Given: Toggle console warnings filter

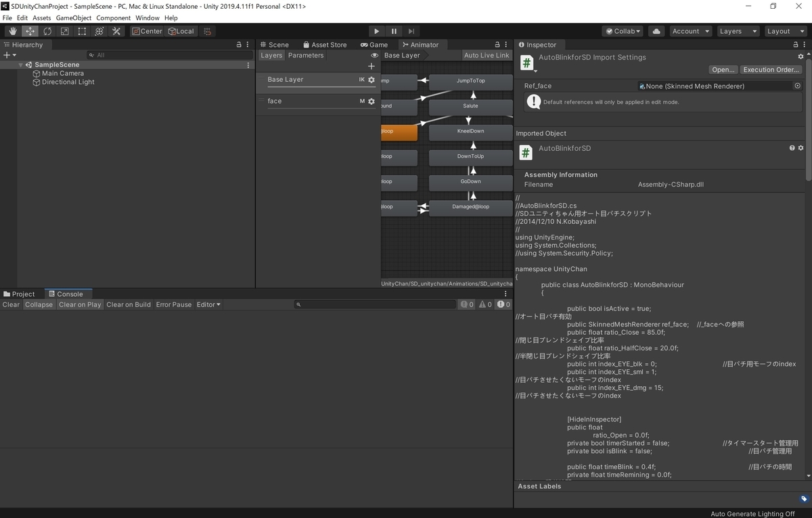Looking at the screenshot, I should point(485,304).
